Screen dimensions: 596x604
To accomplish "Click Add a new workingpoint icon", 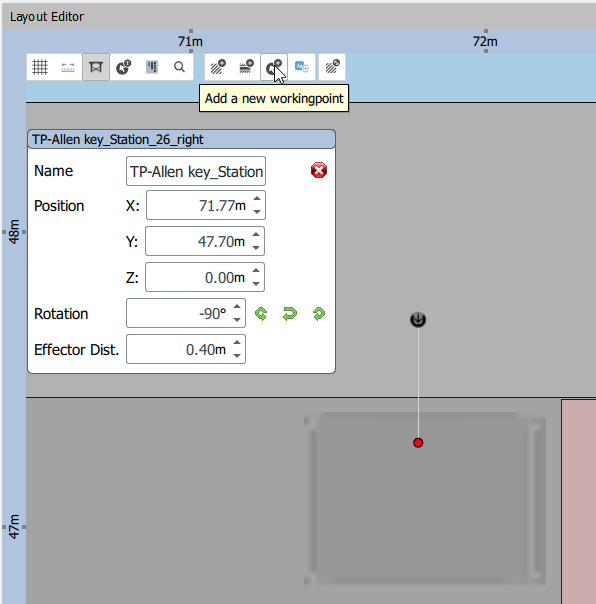I will pos(274,67).
